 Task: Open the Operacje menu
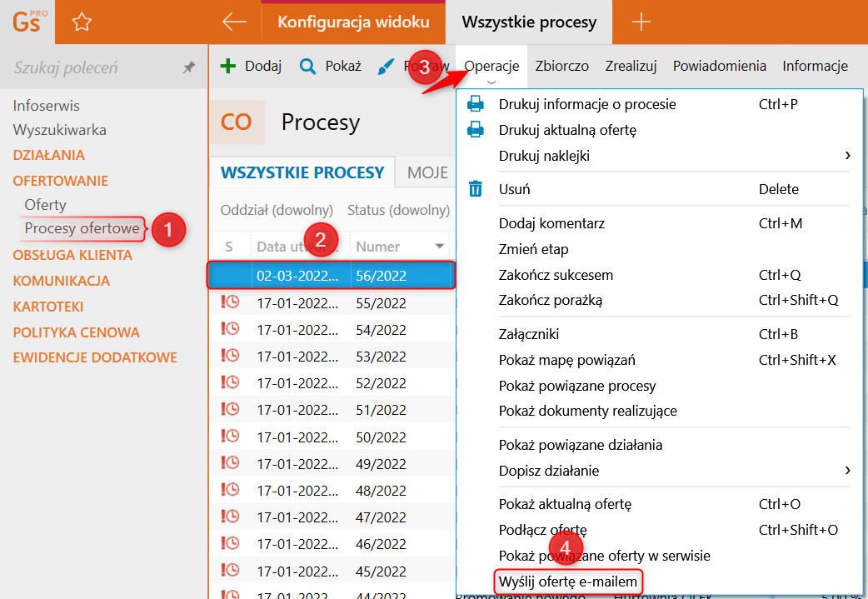(x=491, y=67)
